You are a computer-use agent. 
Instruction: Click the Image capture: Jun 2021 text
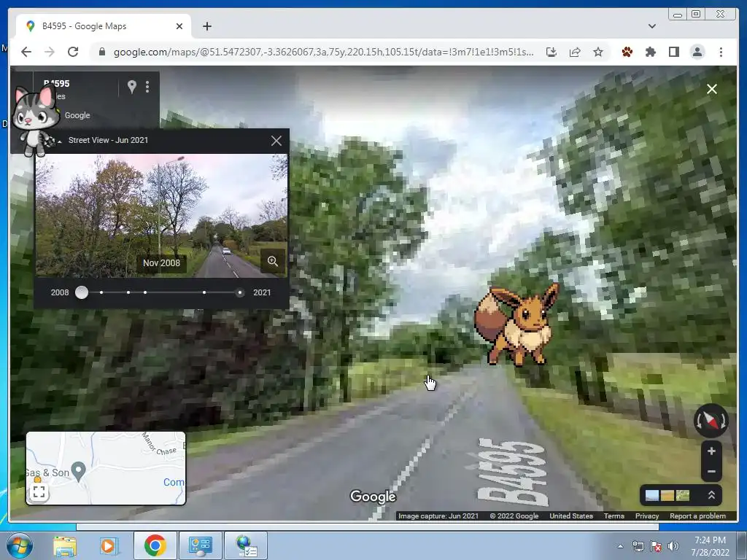438,516
